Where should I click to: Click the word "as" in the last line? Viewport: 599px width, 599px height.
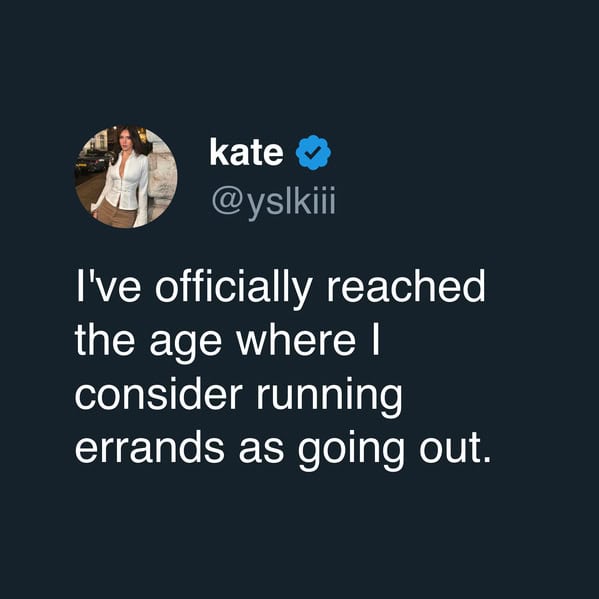tap(261, 450)
